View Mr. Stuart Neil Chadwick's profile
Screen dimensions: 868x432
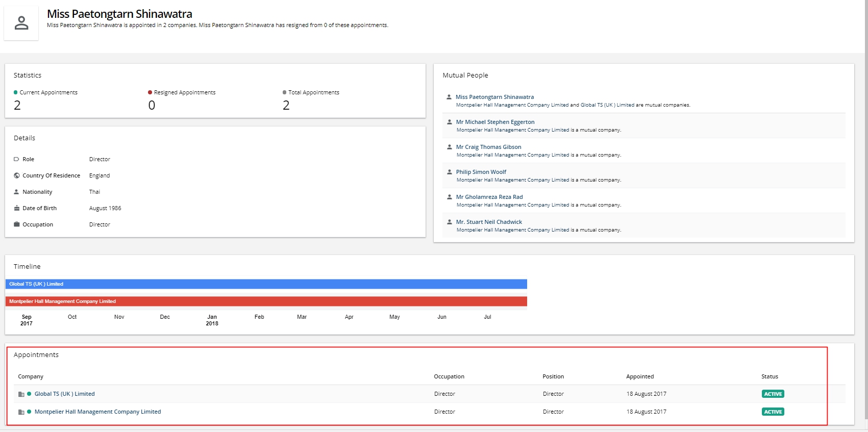tap(489, 222)
